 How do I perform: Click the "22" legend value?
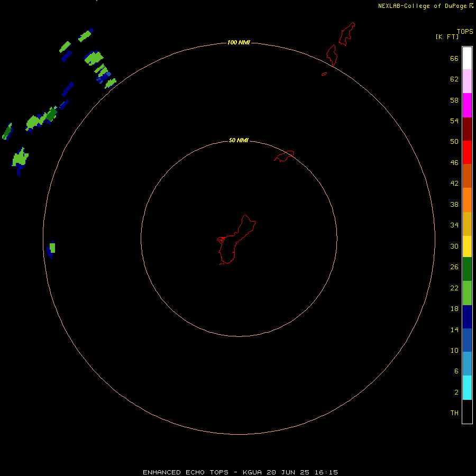pyautogui.click(x=454, y=288)
